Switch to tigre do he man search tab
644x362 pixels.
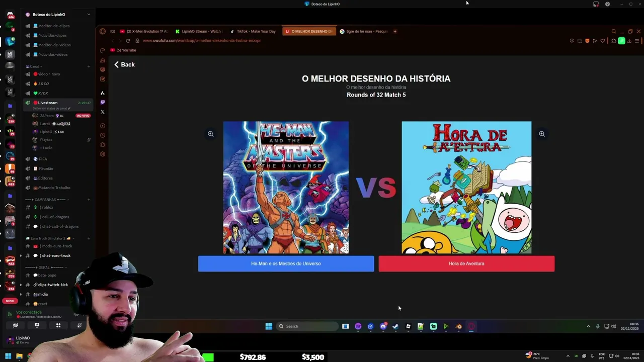(x=364, y=31)
